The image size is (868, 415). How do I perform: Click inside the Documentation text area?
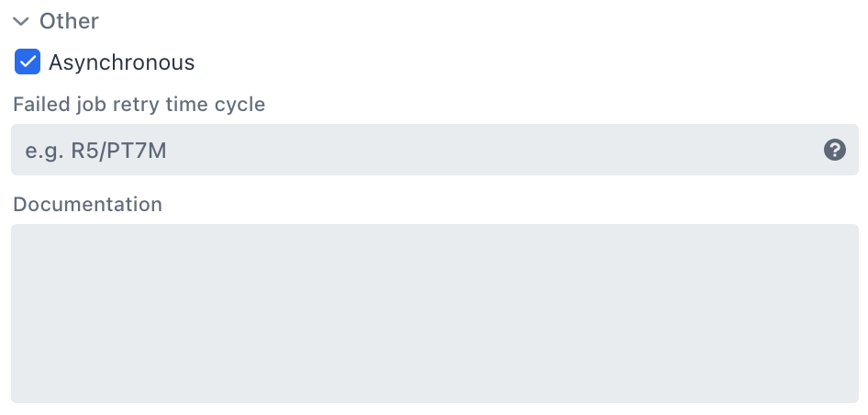click(x=434, y=312)
